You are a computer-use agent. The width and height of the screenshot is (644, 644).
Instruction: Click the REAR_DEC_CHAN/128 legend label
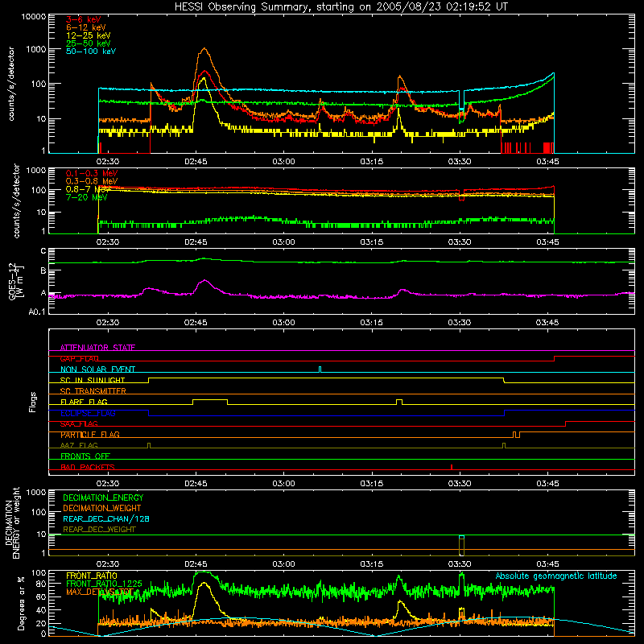[x=106, y=519]
